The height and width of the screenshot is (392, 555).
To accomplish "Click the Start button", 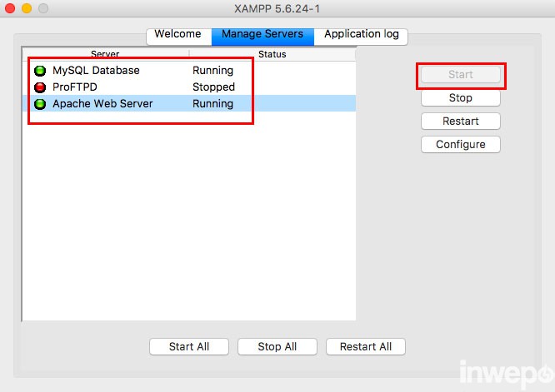I will coord(461,75).
